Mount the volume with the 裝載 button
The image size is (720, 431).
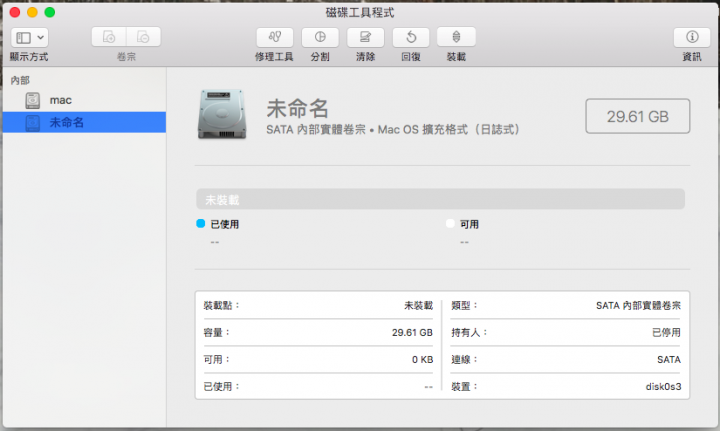point(456,37)
